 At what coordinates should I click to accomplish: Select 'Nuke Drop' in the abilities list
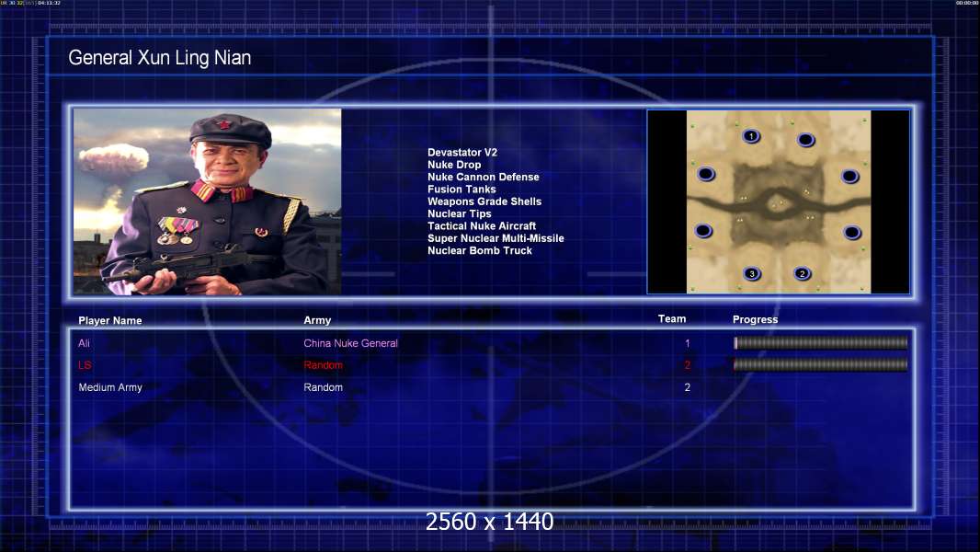(454, 165)
